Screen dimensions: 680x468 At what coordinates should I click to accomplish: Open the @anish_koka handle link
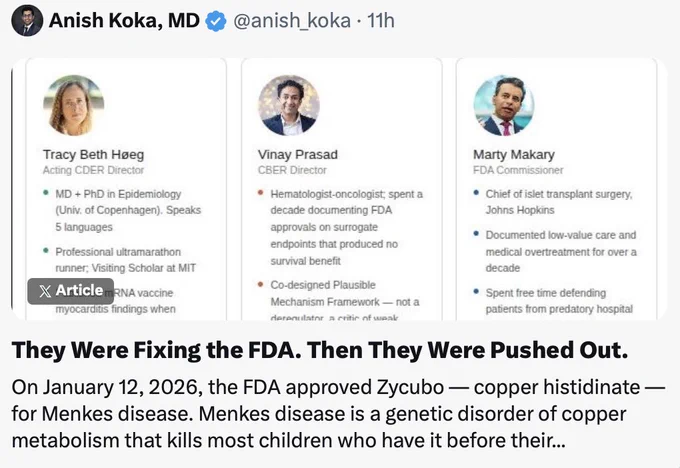click(292, 20)
